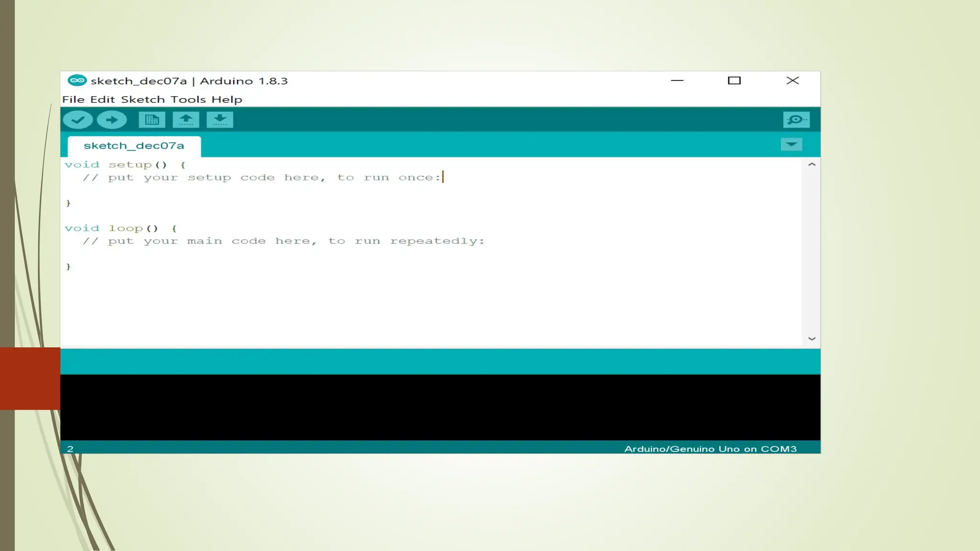The height and width of the screenshot is (551, 980).
Task: Click the black console output area
Action: tap(440, 407)
